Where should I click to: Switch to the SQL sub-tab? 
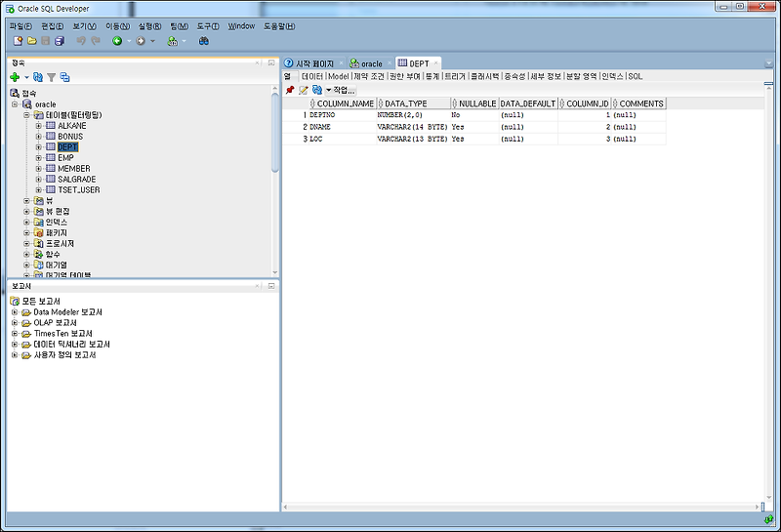pyautogui.click(x=636, y=76)
